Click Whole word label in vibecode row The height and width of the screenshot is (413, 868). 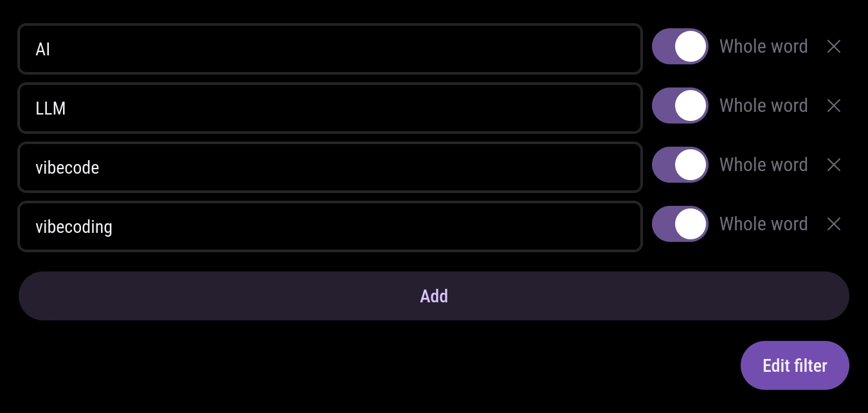coord(763,165)
